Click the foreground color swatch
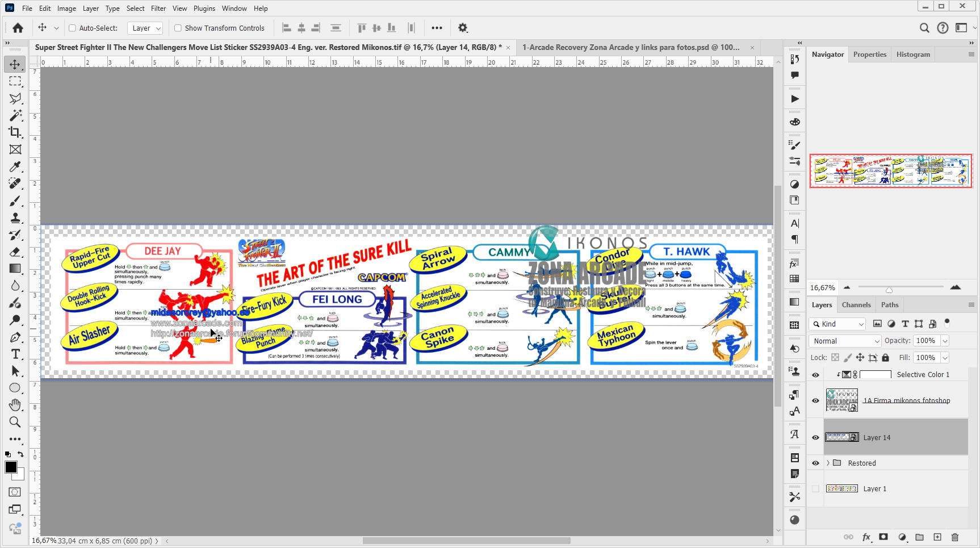This screenshot has width=980, height=548. pos(11,467)
